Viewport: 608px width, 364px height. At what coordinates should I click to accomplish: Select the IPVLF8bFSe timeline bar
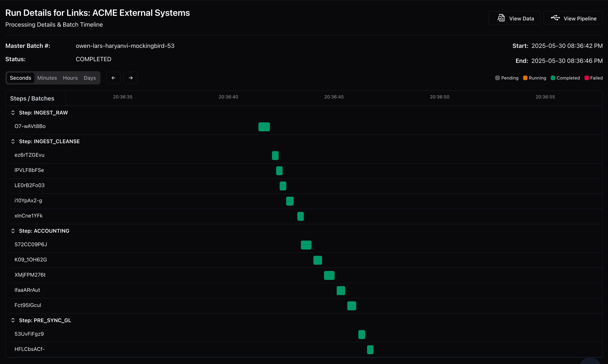pyautogui.click(x=279, y=171)
